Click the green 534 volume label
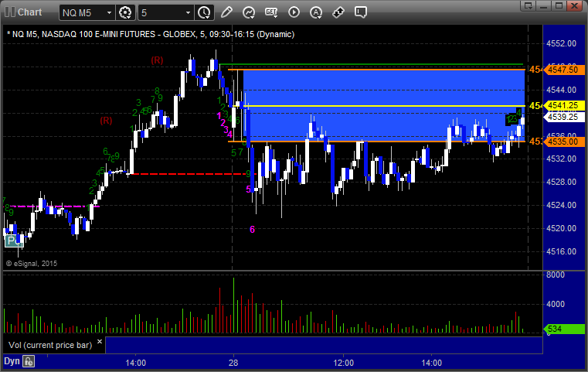This screenshot has width=588, height=372. (x=564, y=329)
